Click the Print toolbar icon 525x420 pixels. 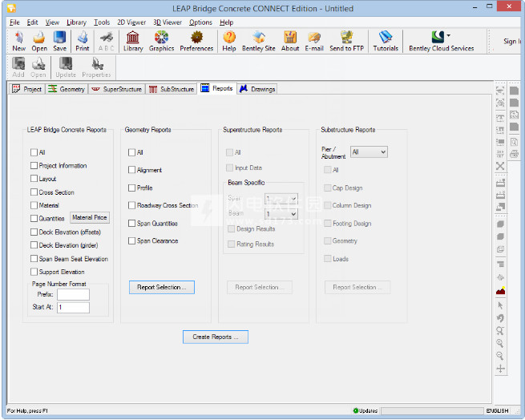point(83,41)
